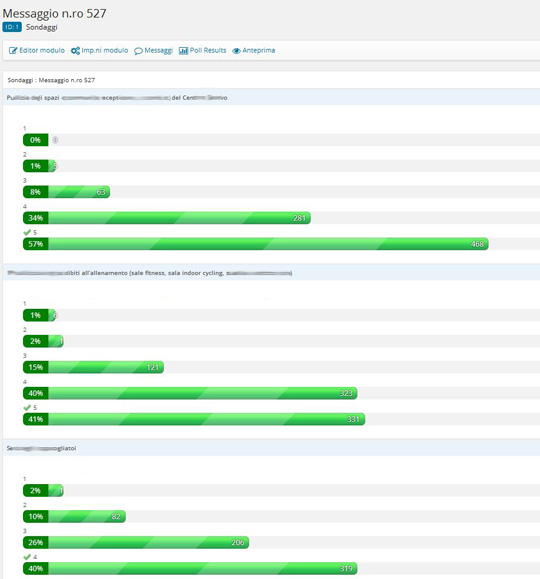Click the Messaggi speech bubble icon

point(138,51)
